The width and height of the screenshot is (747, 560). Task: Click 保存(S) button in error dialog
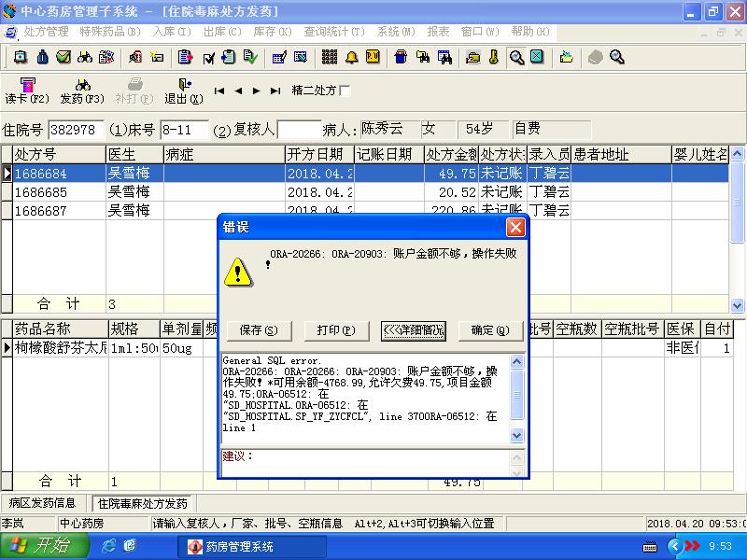point(259,330)
